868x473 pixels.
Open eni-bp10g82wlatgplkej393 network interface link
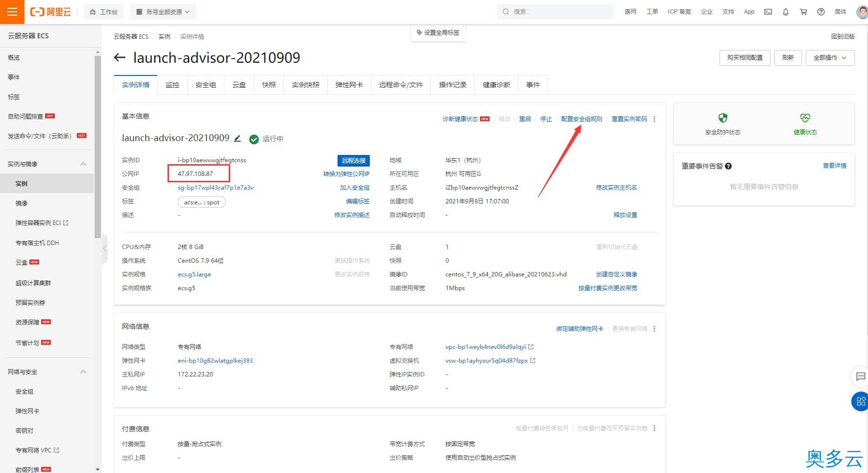(216, 361)
